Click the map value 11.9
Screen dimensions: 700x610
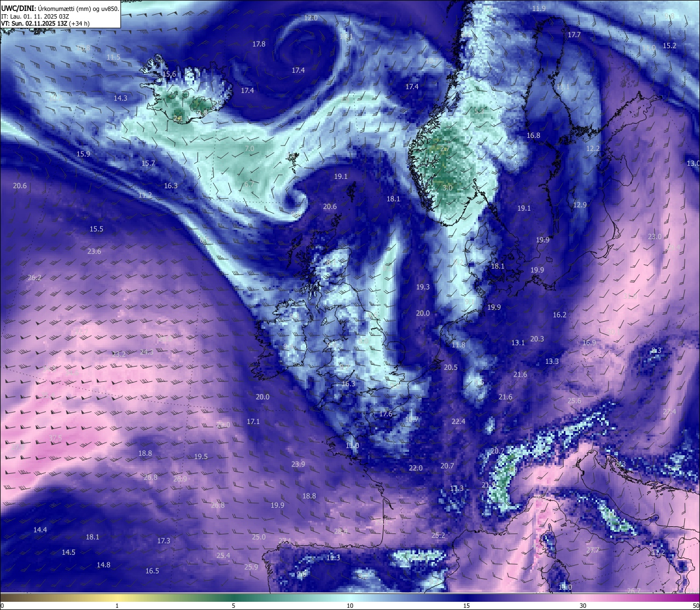pyautogui.click(x=539, y=9)
